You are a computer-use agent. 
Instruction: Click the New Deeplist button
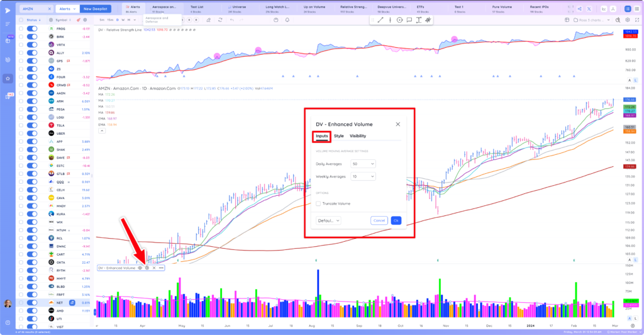click(96, 9)
